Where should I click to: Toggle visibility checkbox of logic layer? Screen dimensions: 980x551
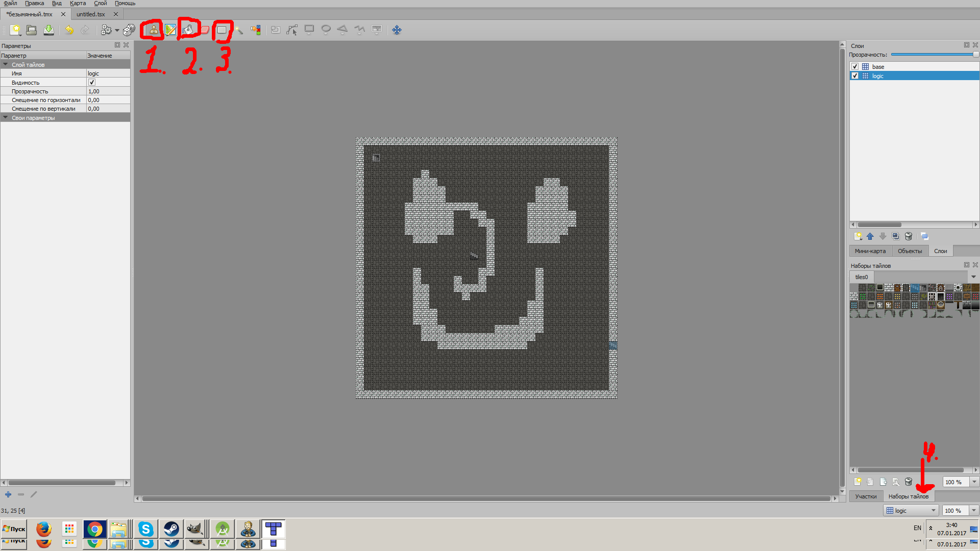[855, 76]
